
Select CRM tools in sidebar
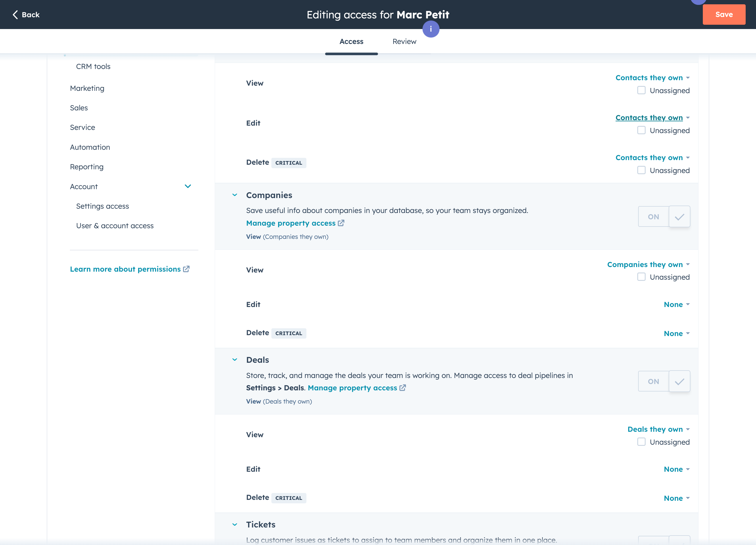click(x=93, y=66)
